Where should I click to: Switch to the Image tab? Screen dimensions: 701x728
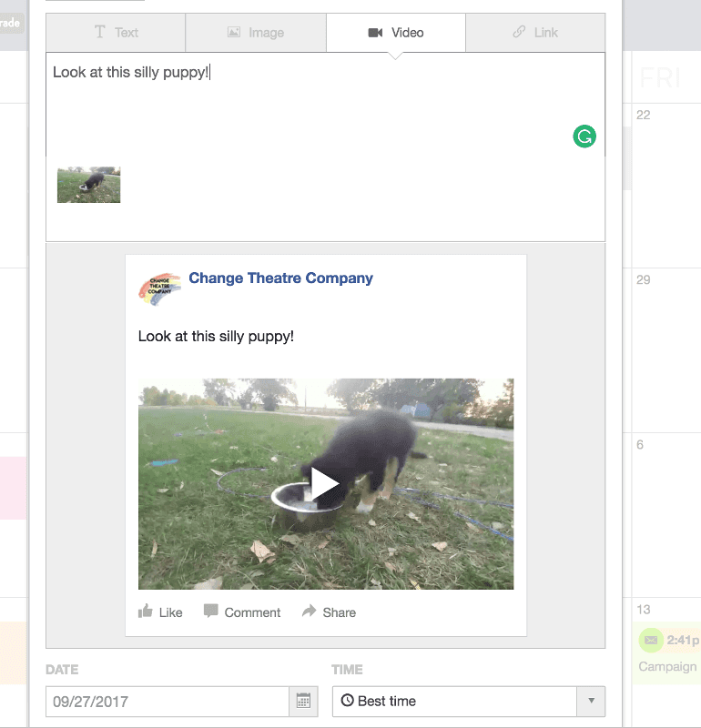coord(256,33)
